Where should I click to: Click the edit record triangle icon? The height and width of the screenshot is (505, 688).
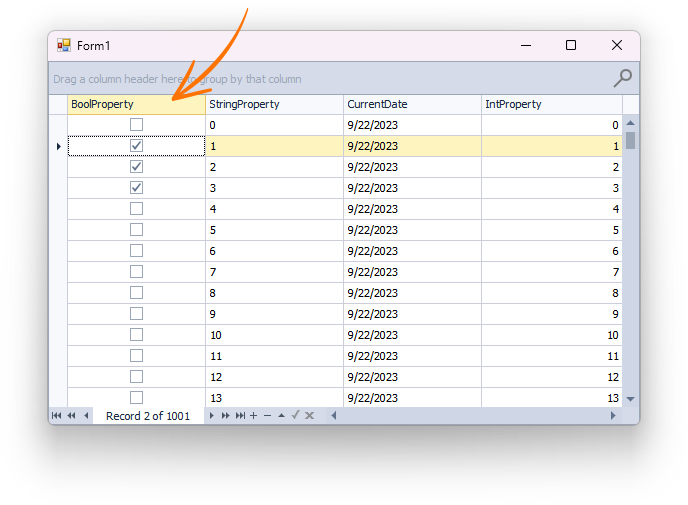pos(281,415)
